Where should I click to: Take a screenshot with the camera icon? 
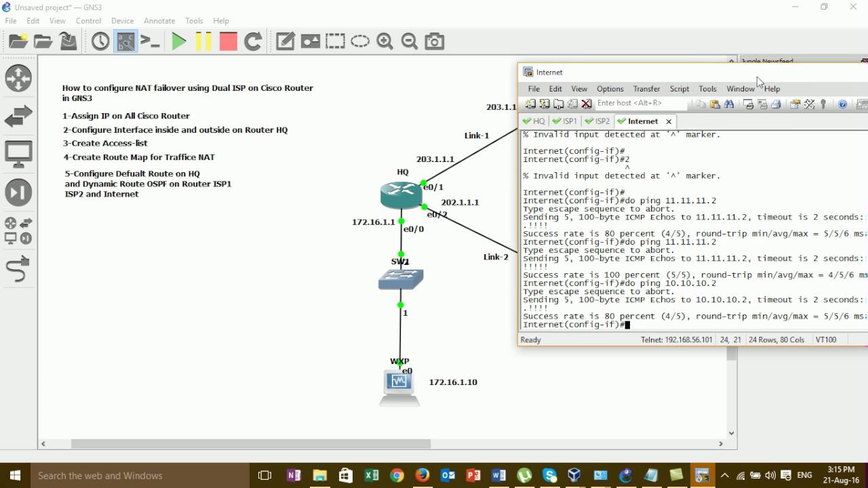(435, 41)
